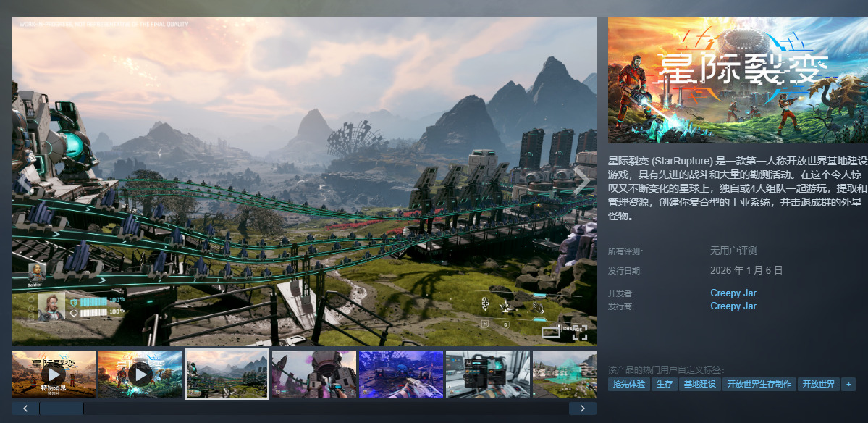Show previous screenshot using left overlay arrow
Viewport: 868px width, 423px height.
pos(25,182)
